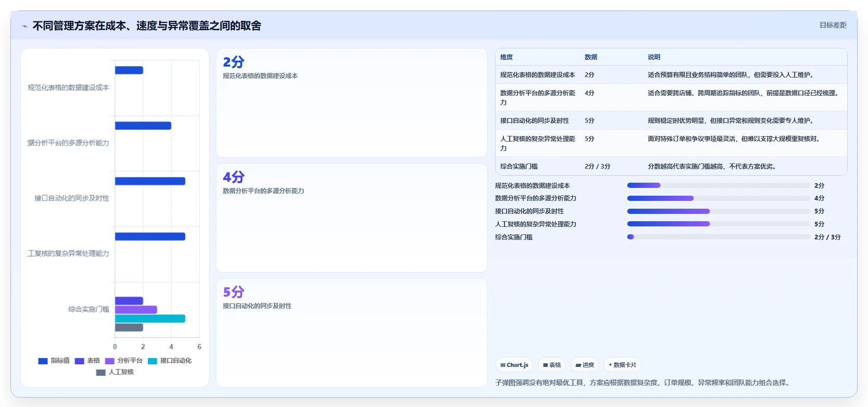Select the 进度 tag chip
Image resolution: width=868 pixels, height=407 pixels.
click(x=585, y=365)
